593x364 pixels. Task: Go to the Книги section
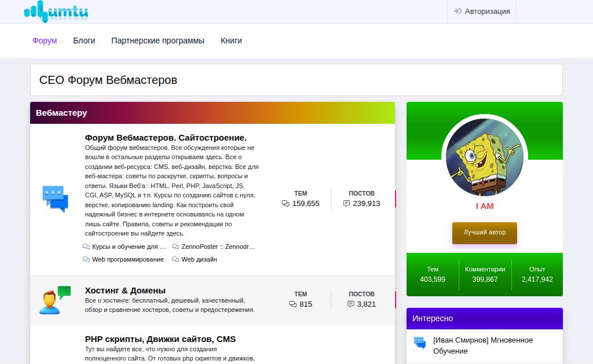tap(231, 41)
